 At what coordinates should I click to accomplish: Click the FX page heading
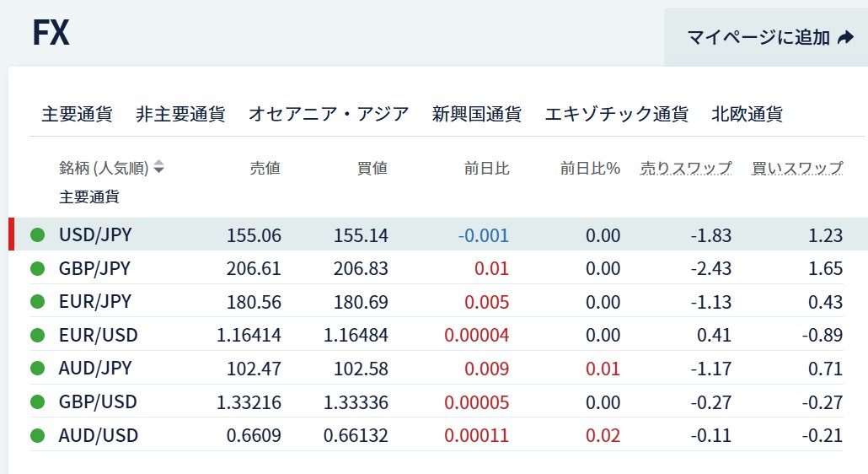tap(51, 33)
